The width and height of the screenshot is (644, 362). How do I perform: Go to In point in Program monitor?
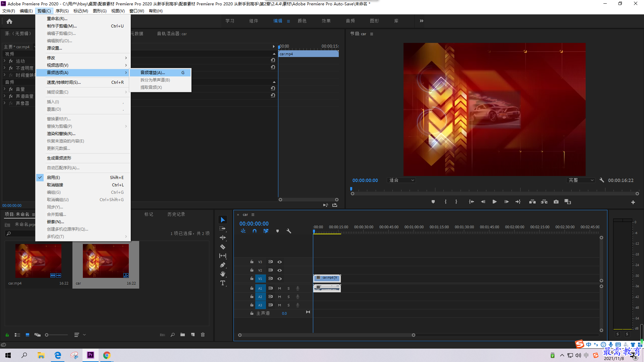click(x=471, y=202)
